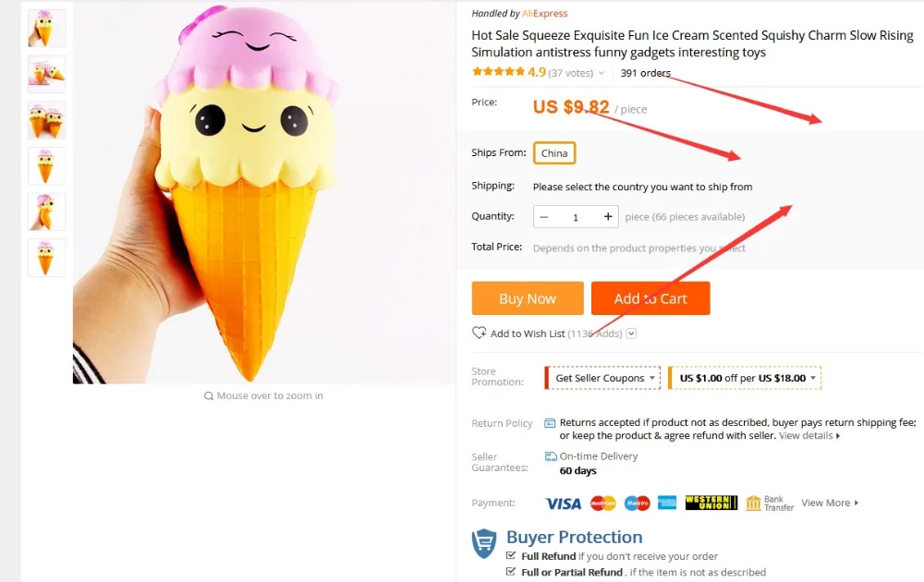Screen dimensions: 924x582
Task: Expand the rating votes dropdown arrow
Action: pyautogui.click(x=602, y=73)
